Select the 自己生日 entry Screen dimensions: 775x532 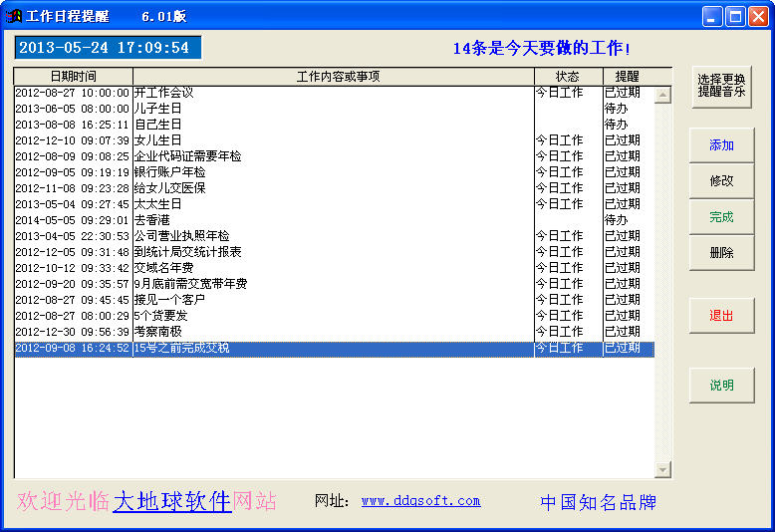[334, 125]
